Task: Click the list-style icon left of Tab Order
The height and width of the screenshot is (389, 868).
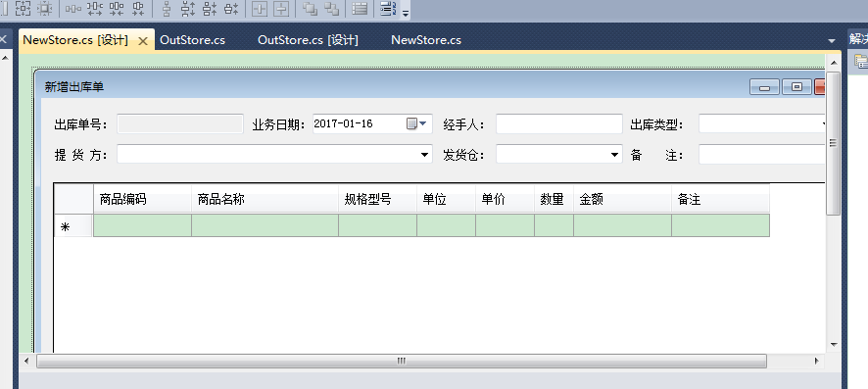Action: tap(361, 8)
